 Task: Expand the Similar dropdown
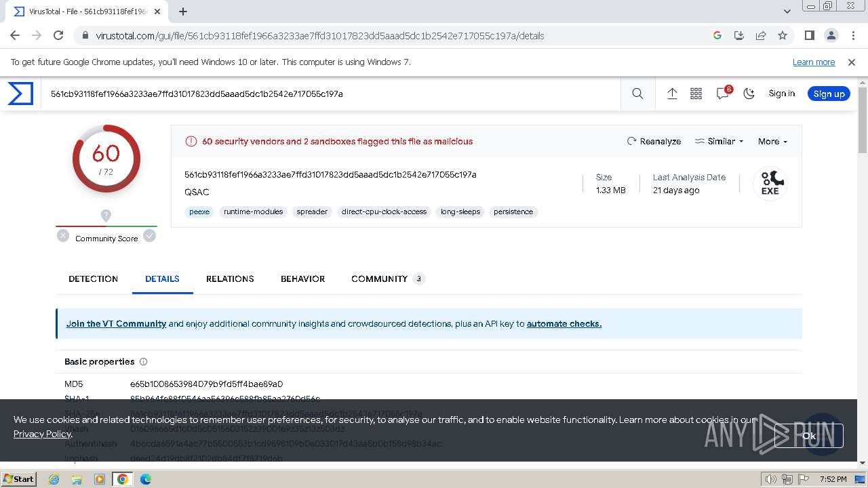[719, 141]
